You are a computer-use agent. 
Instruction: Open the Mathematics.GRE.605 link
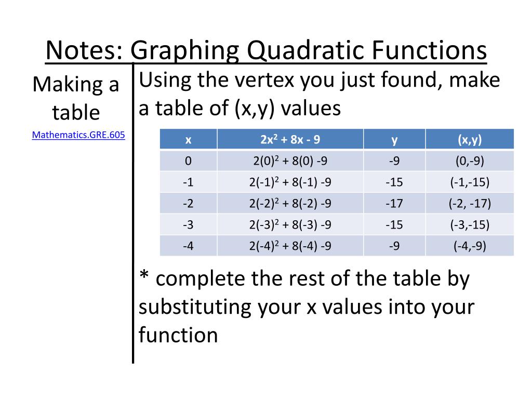click(78, 135)
